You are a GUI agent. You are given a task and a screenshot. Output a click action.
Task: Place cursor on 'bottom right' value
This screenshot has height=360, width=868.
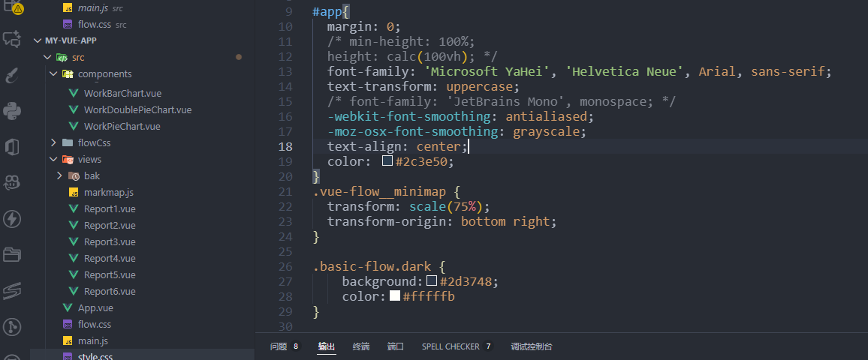pos(505,221)
